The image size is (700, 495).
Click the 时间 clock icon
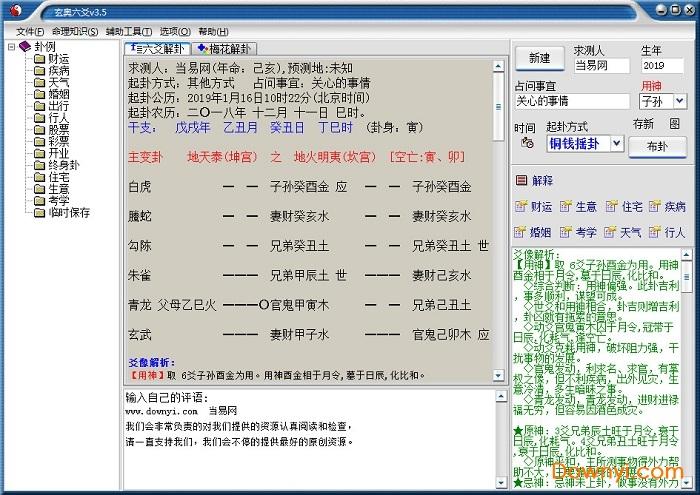(527, 143)
